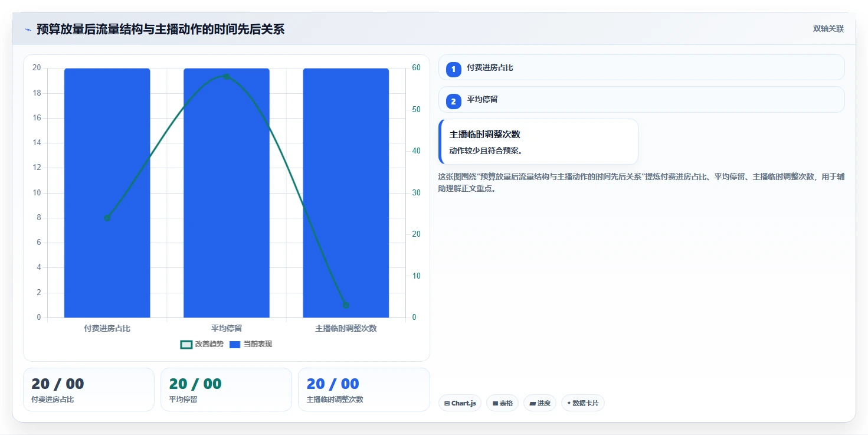Image resolution: width=868 pixels, height=435 pixels.
Task: Click the lightning icon beside the title
Action: click(28, 30)
